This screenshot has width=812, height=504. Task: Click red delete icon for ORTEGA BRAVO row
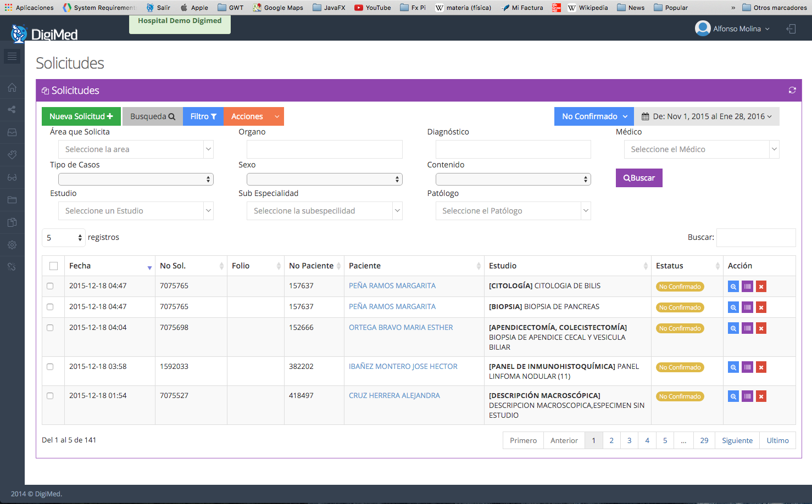[761, 328]
